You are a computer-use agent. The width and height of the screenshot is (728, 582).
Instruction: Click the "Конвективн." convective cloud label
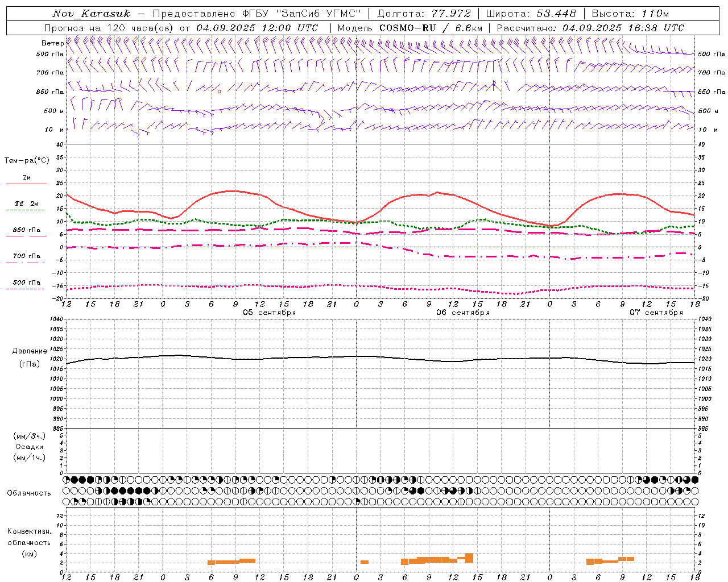click(29, 531)
